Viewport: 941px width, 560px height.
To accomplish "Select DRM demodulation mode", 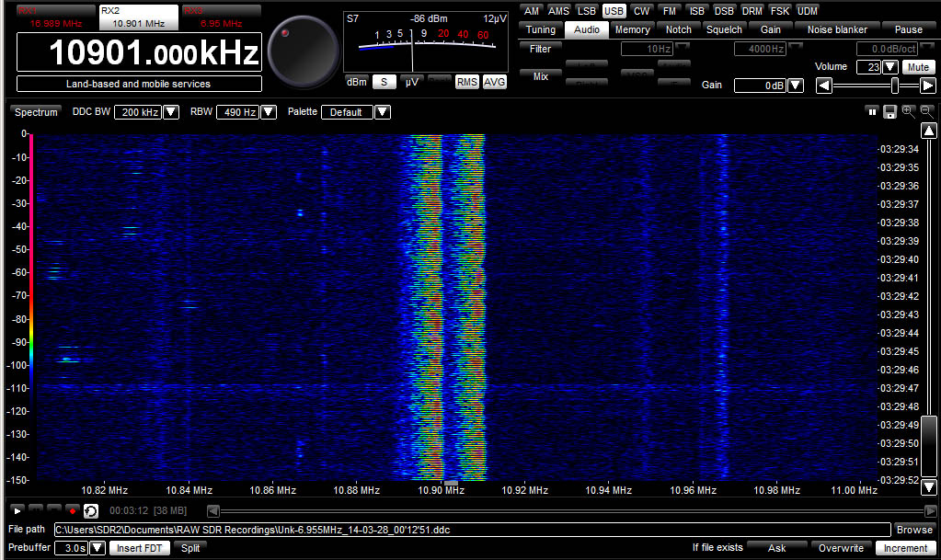I will pos(752,11).
